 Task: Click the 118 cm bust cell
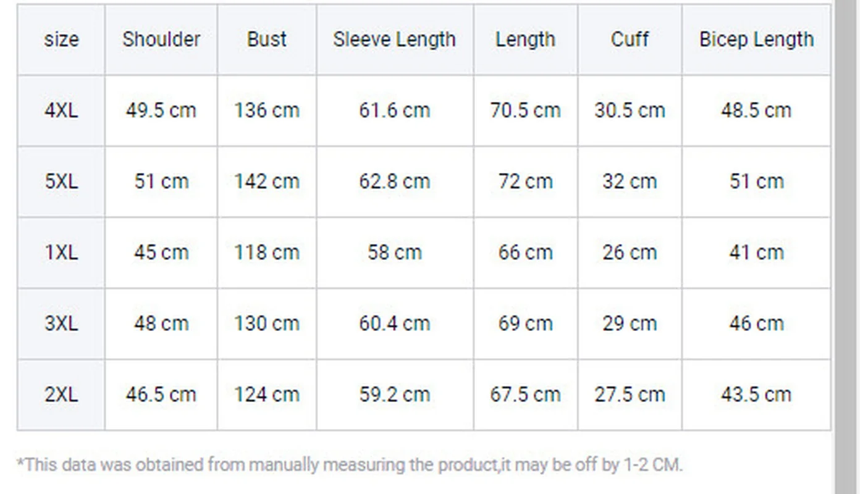click(x=266, y=253)
